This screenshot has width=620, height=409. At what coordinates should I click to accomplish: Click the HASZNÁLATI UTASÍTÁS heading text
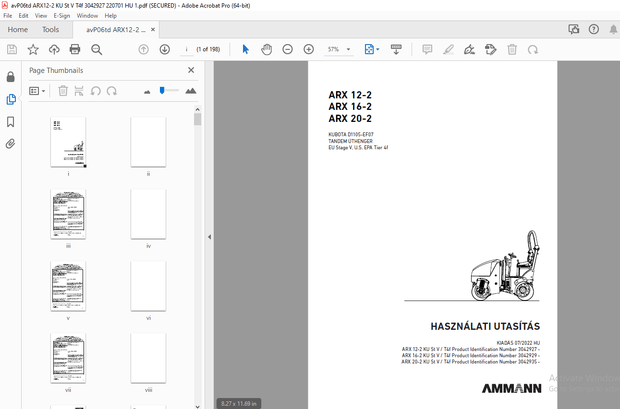[485, 326]
